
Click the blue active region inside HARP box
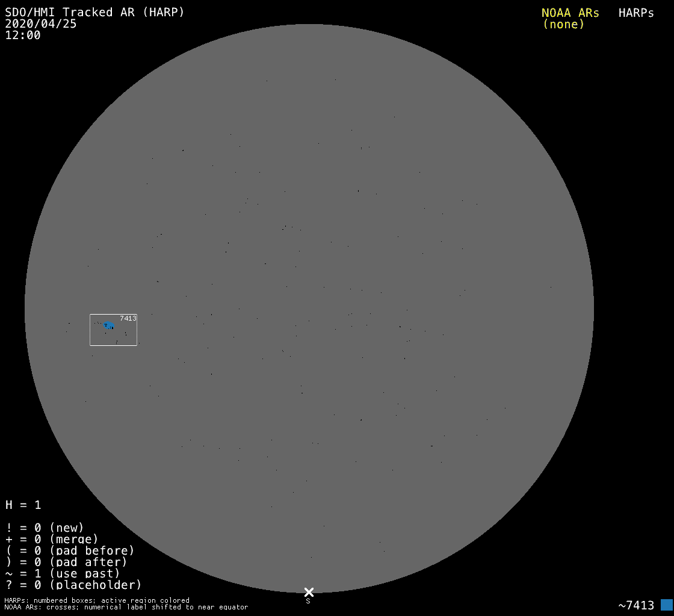click(x=109, y=325)
